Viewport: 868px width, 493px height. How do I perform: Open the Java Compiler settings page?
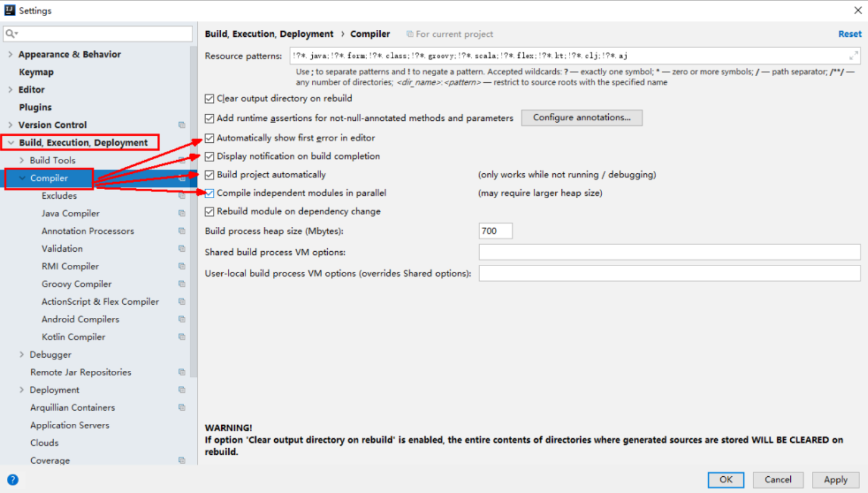tap(70, 213)
